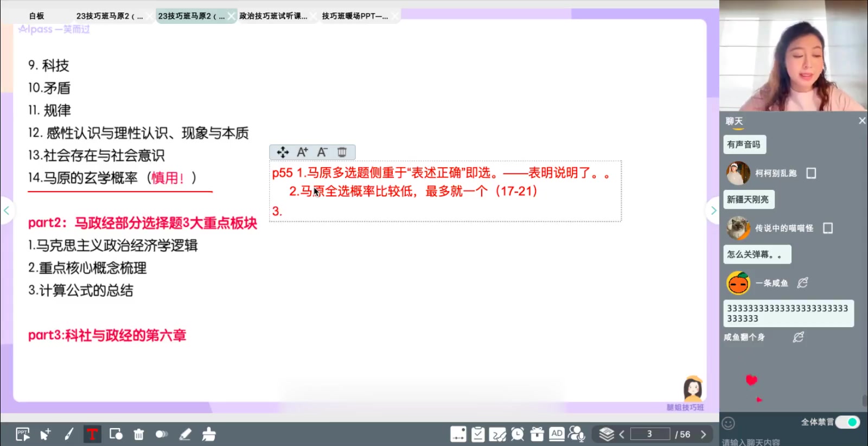Viewport: 868px width, 446px height.
Task: Click the trash icon in bottom toolbar
Action: point(139,434)
